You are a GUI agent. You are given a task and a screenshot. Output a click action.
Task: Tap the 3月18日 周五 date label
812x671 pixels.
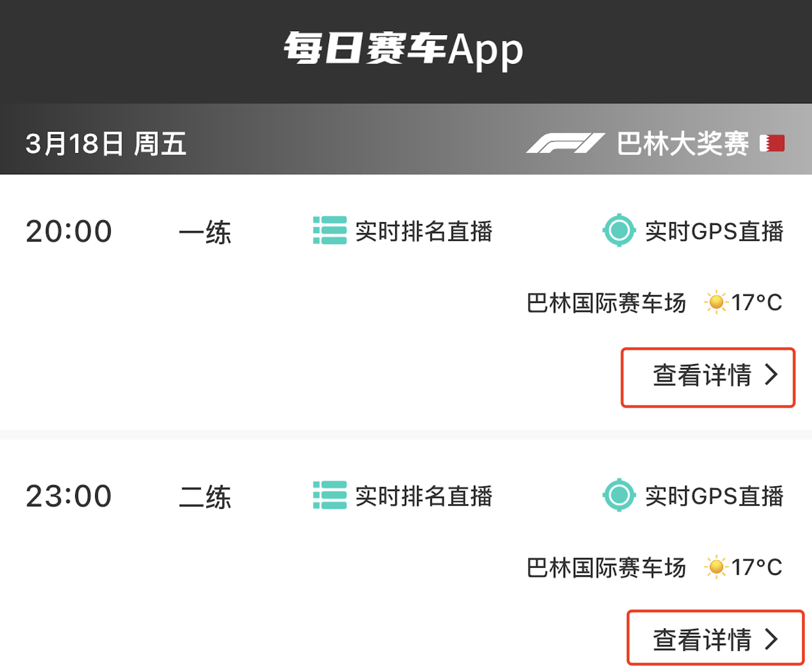click(x=106, y=144)
